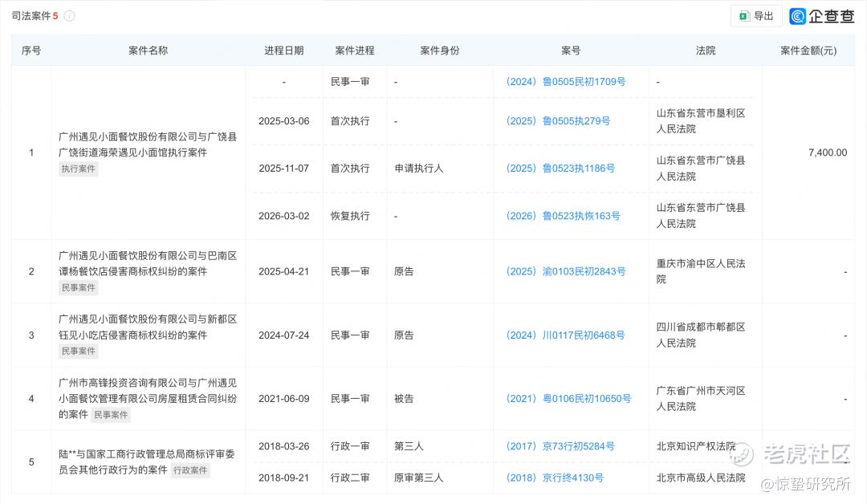
Task: Click court 广东省广州市天河区人民法院
Action: pos(701,398)
